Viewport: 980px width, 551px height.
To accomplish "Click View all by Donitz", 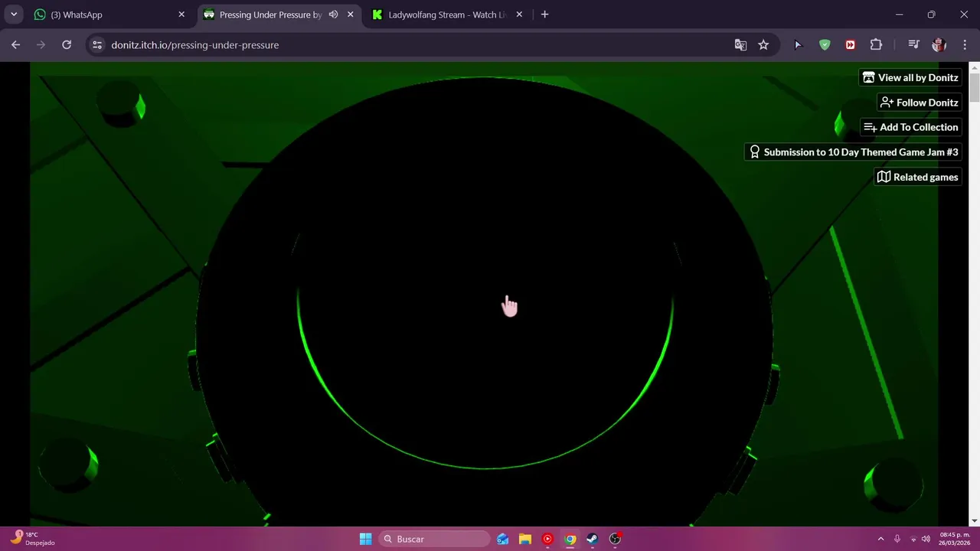I will (x=910, y=77).
